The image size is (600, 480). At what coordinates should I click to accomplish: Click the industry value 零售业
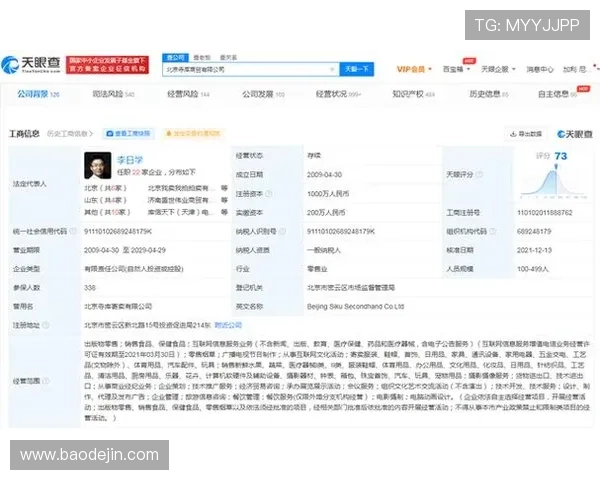[x=317, y=269]
